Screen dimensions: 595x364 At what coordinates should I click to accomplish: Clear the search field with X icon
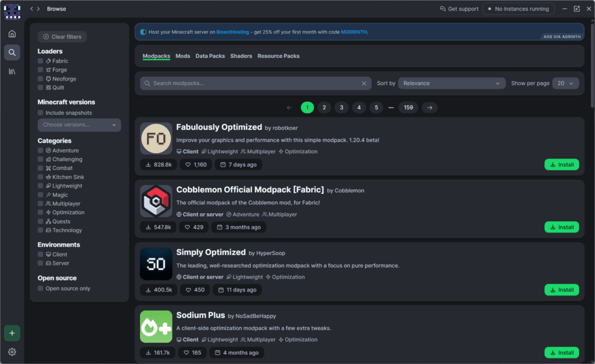[x=364, y=84]
